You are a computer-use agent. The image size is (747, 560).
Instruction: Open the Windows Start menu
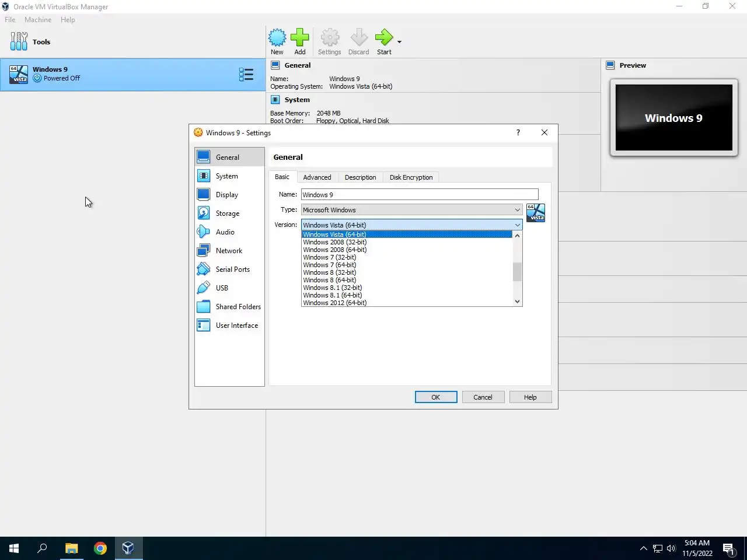point(14,548)
